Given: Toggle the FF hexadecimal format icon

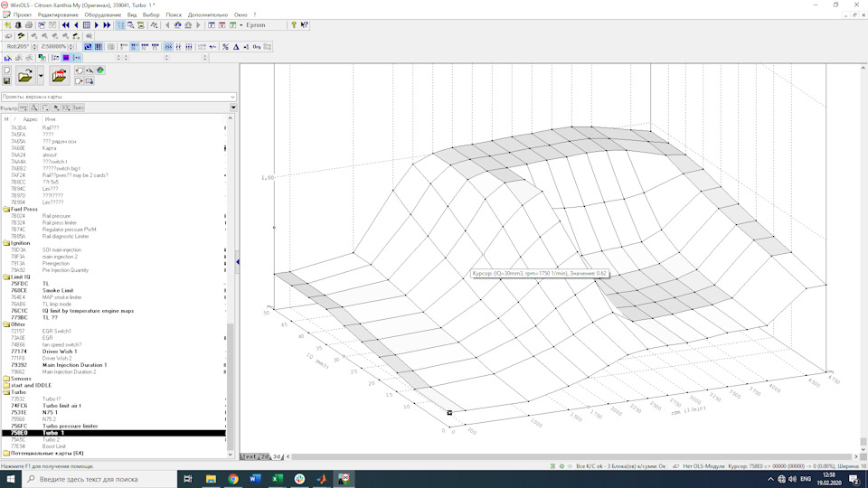Looking at the screenshot, I should point(178,47).
